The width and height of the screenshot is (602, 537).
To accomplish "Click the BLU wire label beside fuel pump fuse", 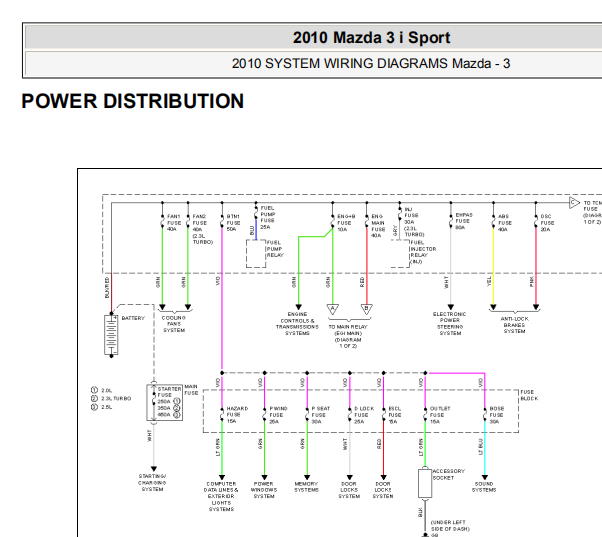I will tap(252, 230).
